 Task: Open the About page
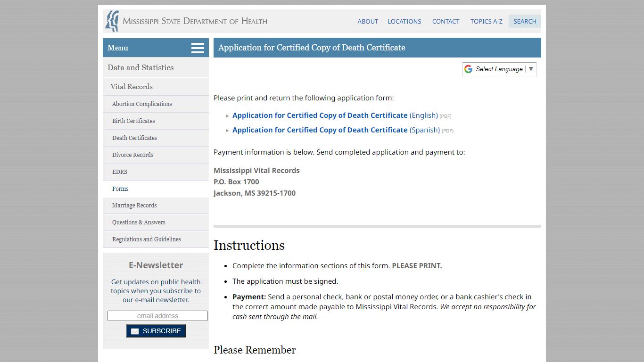coord(368,21)
